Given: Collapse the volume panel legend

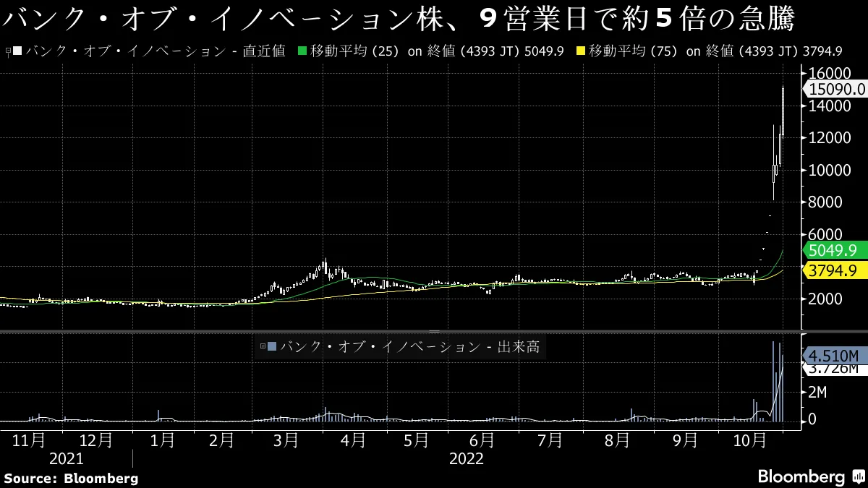Looking at the screenshot, I should pos(261,346).
